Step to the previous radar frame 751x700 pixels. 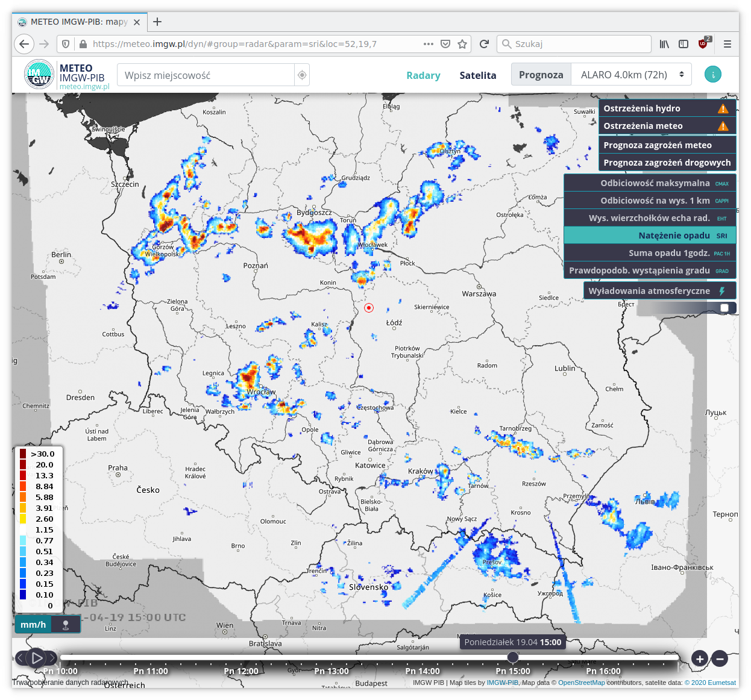pyautogui.click(x=20, y=658)
